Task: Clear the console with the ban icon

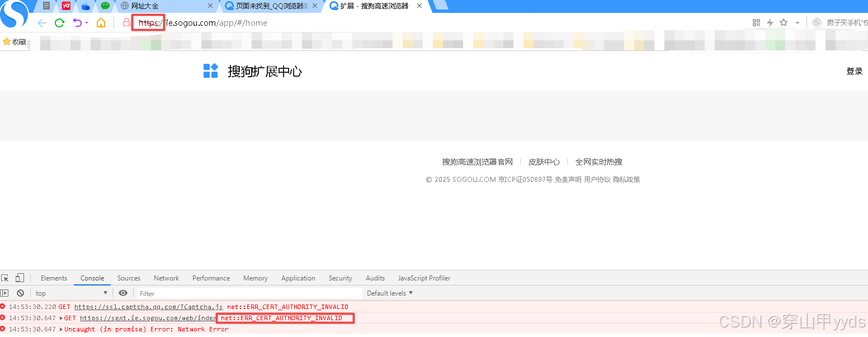Action: tap(20, 293)
